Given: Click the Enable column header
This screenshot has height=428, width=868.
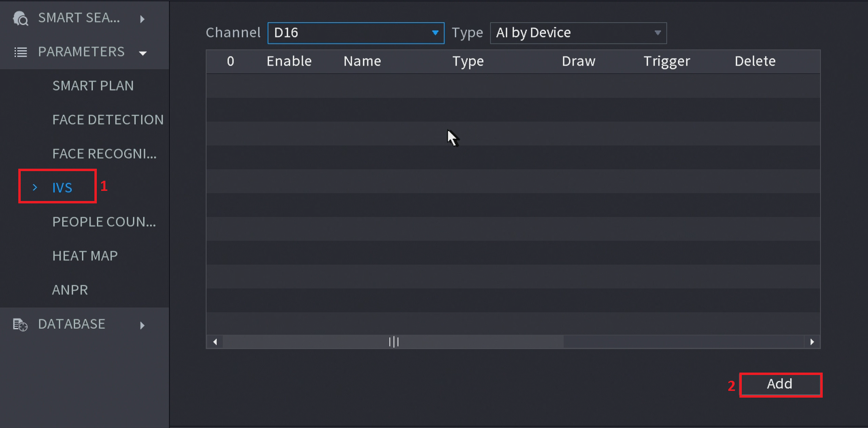Looking at the screenshot, I should [x=289, y=61].
